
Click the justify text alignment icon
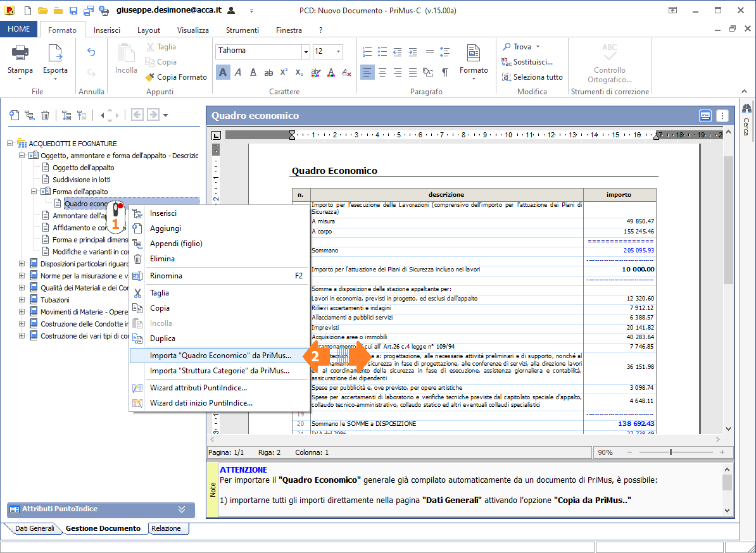pos(413,72)
